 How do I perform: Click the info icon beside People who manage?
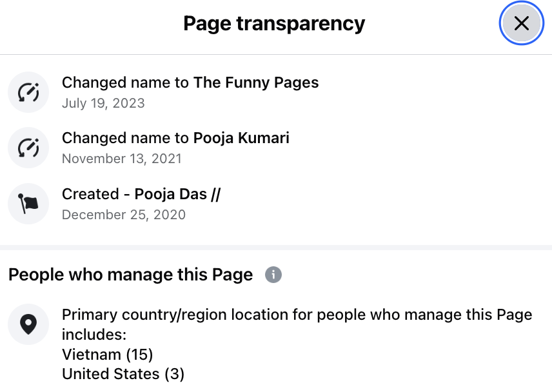point(273,275)
